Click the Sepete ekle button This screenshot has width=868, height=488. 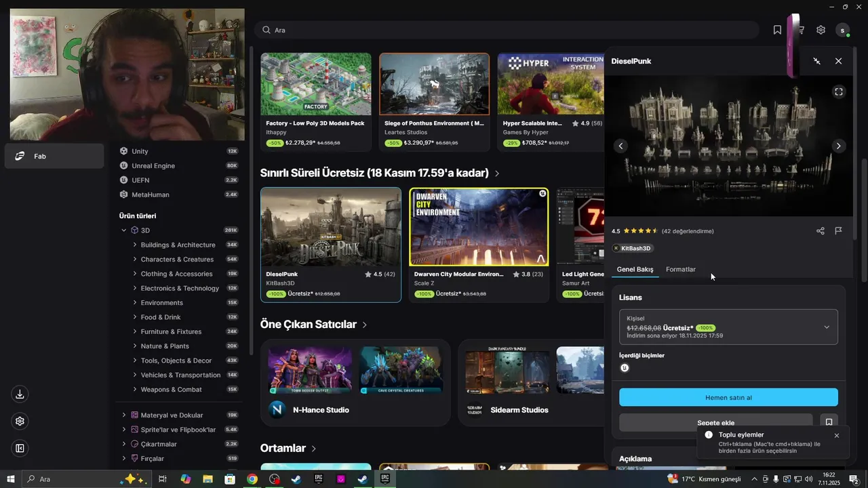pyautogui.click(x=715, y=422)
